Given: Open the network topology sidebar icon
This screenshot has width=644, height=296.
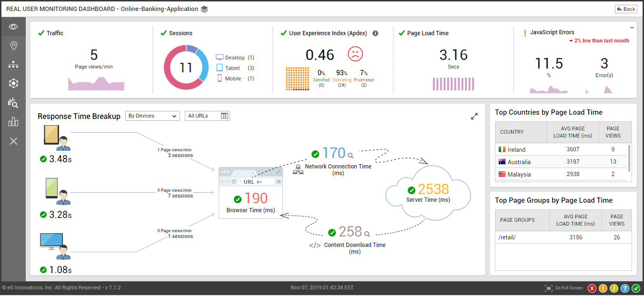Looking at the screenshot, I should tap(13, 65).
